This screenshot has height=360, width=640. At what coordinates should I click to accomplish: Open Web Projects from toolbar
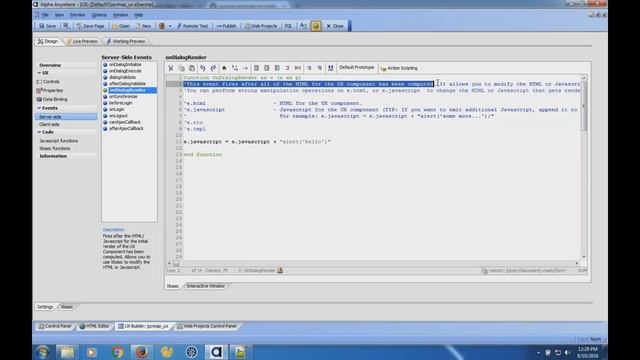pos(261,26)
